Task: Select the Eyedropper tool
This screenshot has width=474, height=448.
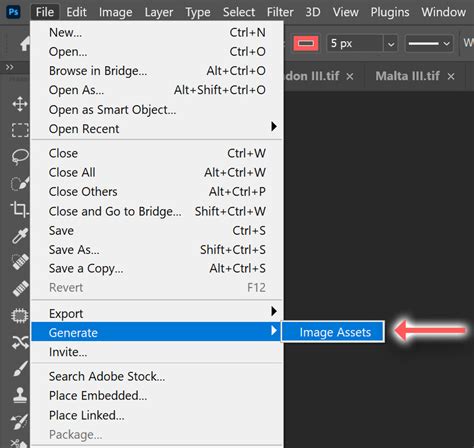Action: tap(20, 236)
